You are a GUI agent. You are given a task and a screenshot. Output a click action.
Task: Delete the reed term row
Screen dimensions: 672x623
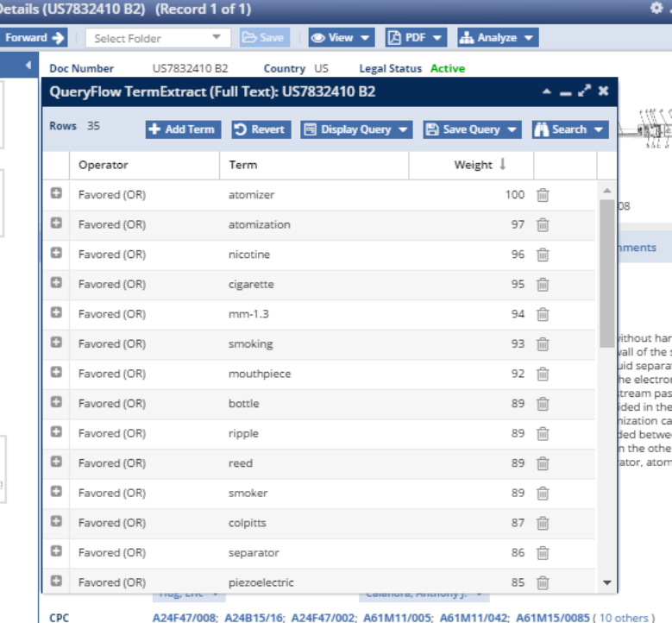[543, 463]
